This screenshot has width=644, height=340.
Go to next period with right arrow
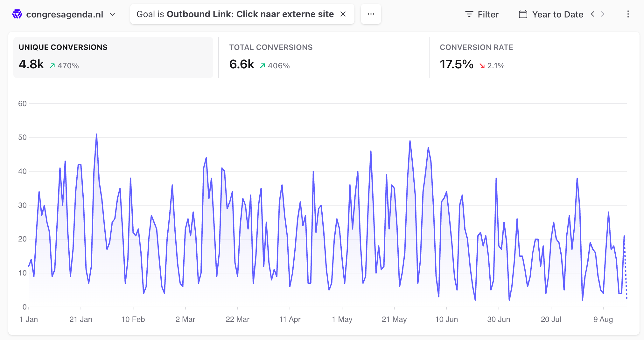pos(602,14)
